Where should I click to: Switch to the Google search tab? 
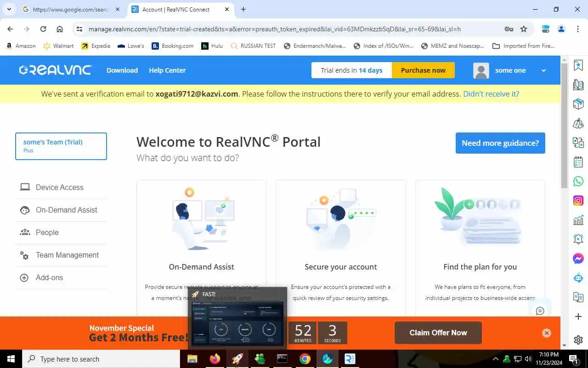tap(71, 9)
